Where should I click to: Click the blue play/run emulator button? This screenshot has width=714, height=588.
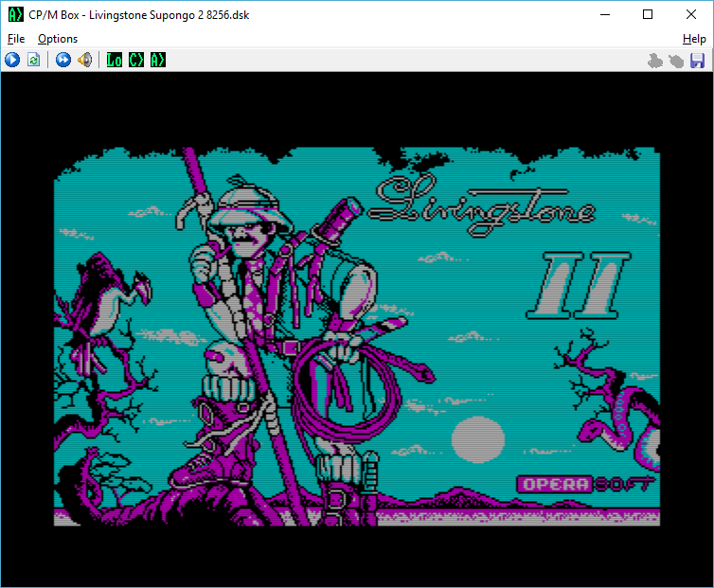12,60
